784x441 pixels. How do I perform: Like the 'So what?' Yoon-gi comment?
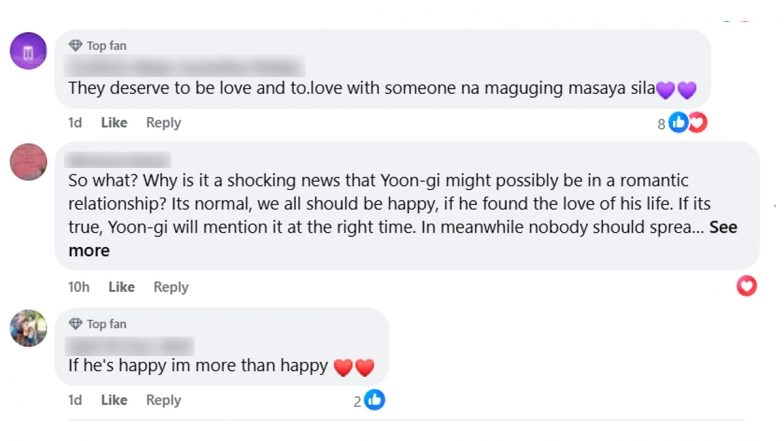(x=121, y=287)
